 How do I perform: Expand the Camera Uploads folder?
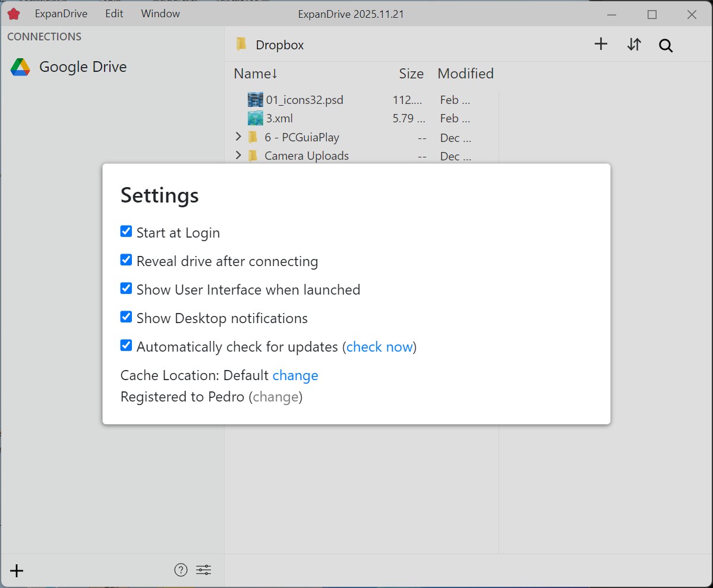pos(238,156)
